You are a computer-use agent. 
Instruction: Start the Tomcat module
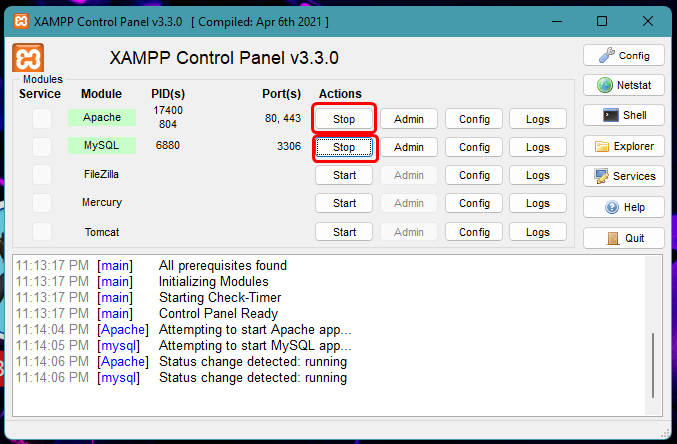(344, 232)
